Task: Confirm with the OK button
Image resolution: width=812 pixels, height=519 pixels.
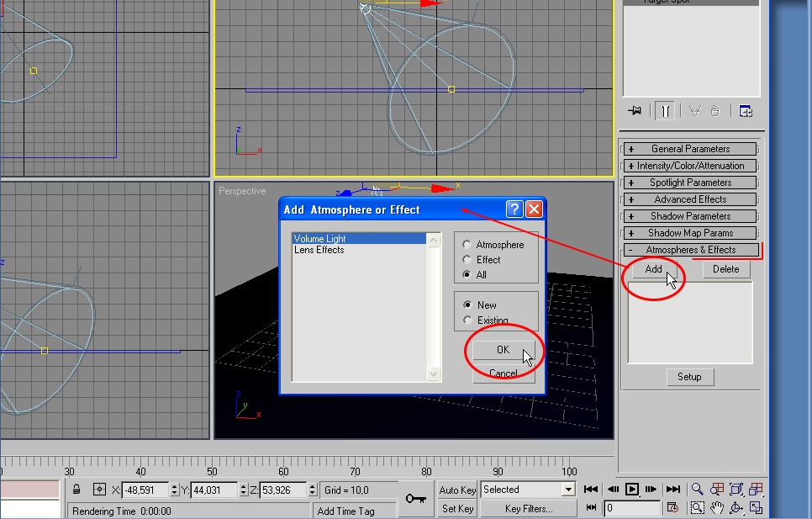Action: (504, 350)
